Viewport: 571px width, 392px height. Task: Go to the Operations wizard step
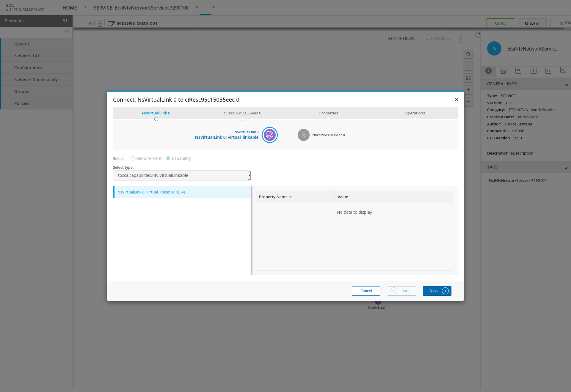point(415,113)
